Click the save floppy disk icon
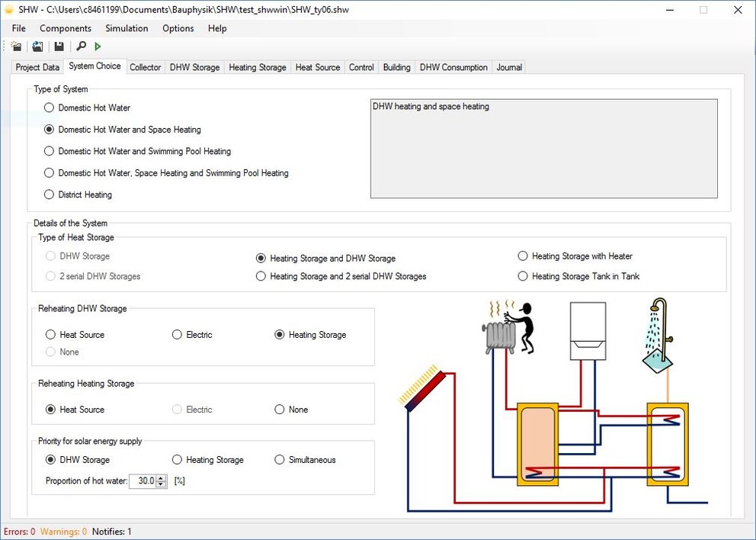The image size is (756, 540). tap(59, 47)
